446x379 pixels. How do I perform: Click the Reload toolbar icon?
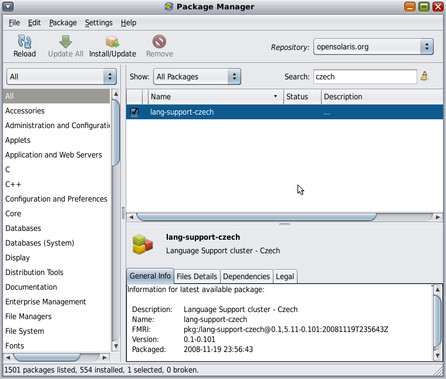pos(24,42)
